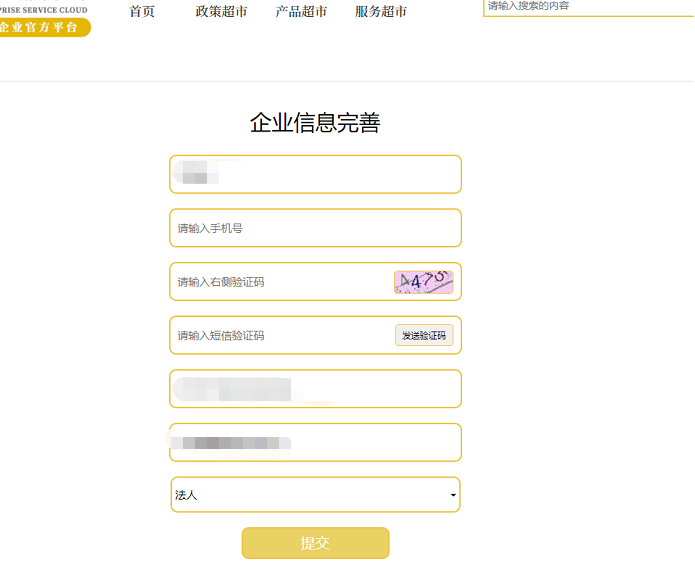This screenshot has width=695, height=568.
Task: Refresh the captcha image
Action: point(423,282)
